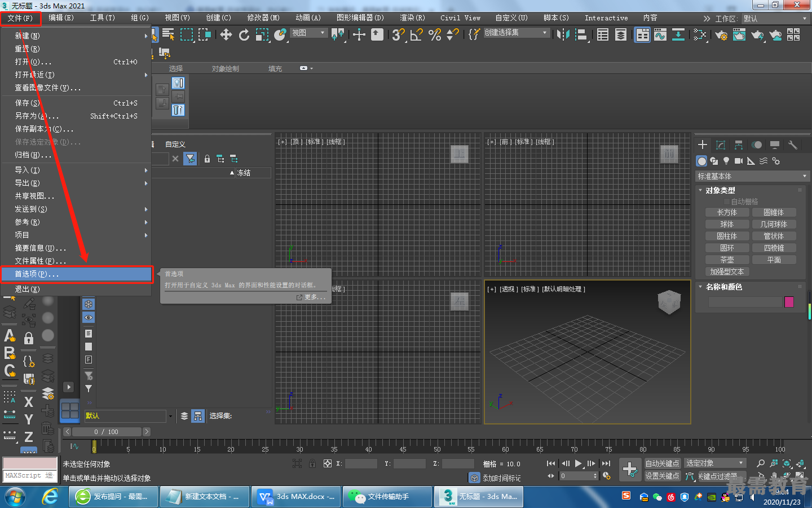This screenshot has width=812, height=508.
Task: Open the 视图 reference coordinate dropdown
Action: coord(308,33)
